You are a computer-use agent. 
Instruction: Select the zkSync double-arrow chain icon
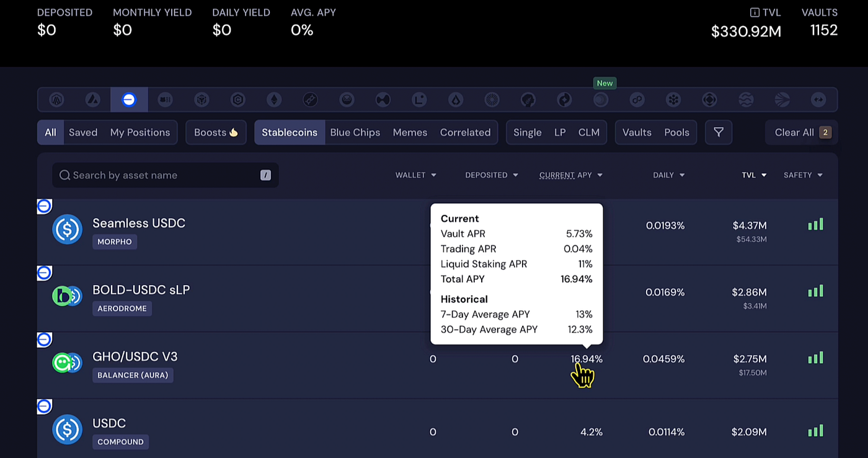(818, 99)
